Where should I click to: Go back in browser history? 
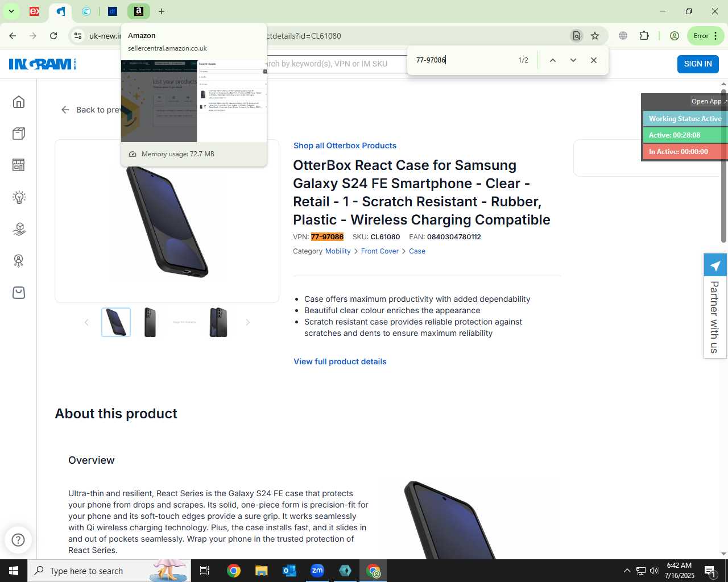pos(13,36)
